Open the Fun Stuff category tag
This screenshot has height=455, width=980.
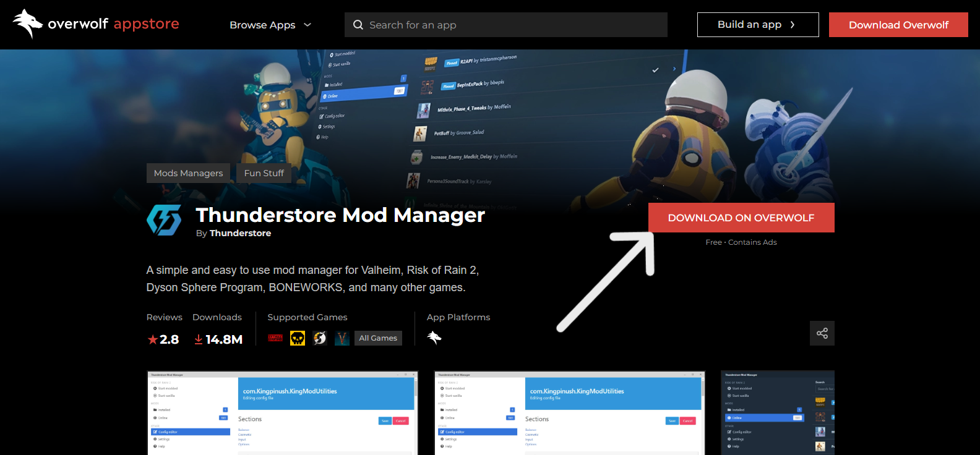point(264,173)
